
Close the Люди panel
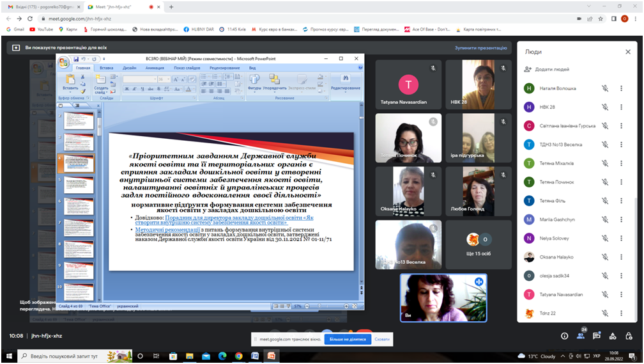tap(628, 52)
